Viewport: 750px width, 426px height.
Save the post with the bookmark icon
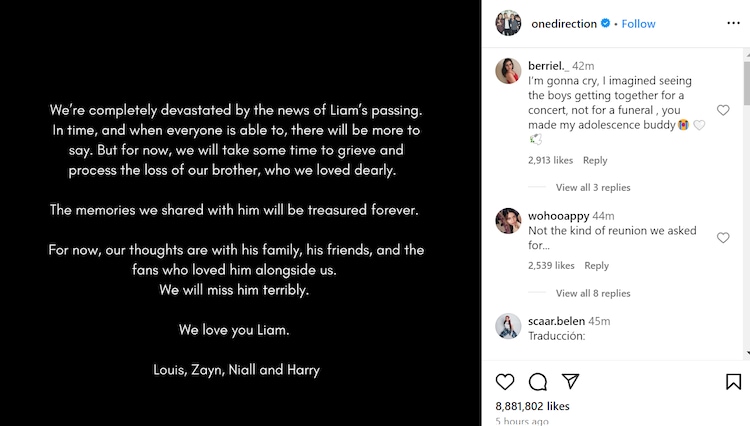[733, 381]
